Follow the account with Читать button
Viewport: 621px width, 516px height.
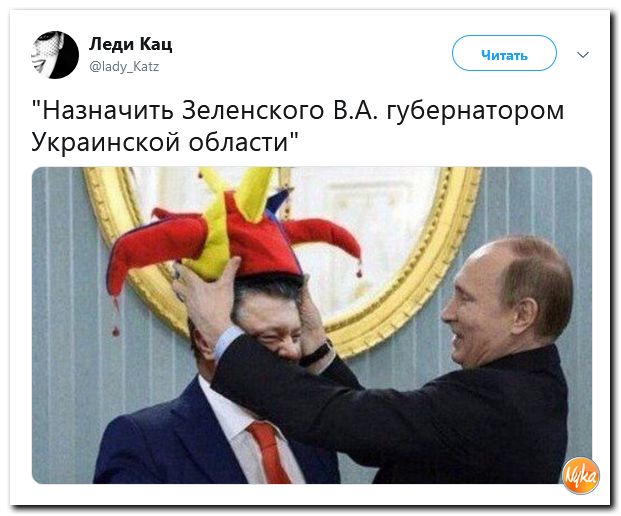tap(504, 53)
